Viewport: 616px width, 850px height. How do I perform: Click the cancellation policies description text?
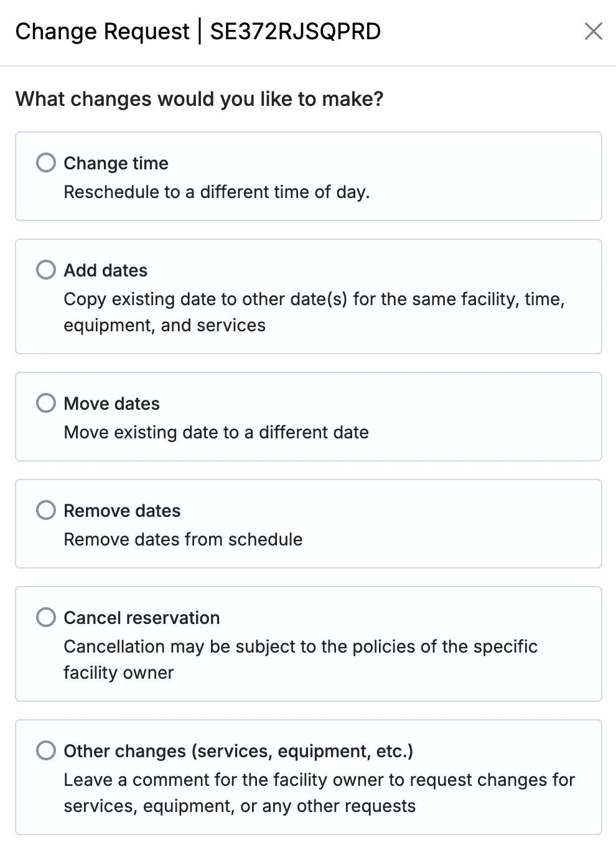301,659
